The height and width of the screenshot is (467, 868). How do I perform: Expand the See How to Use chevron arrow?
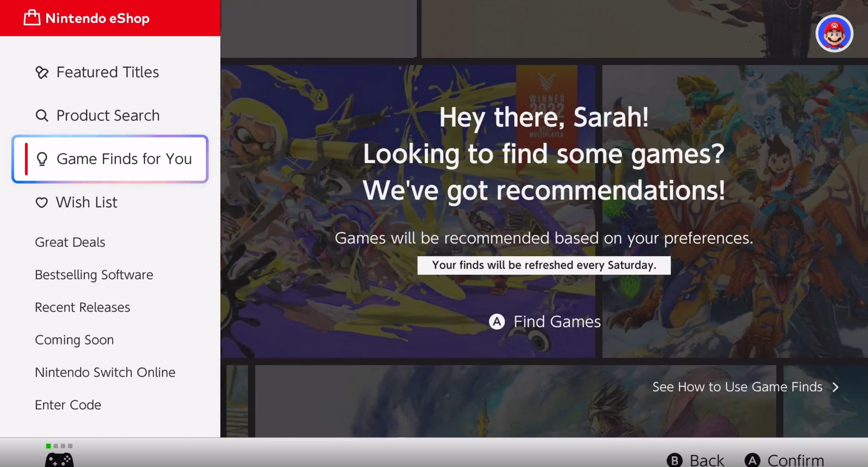(835, 387)
